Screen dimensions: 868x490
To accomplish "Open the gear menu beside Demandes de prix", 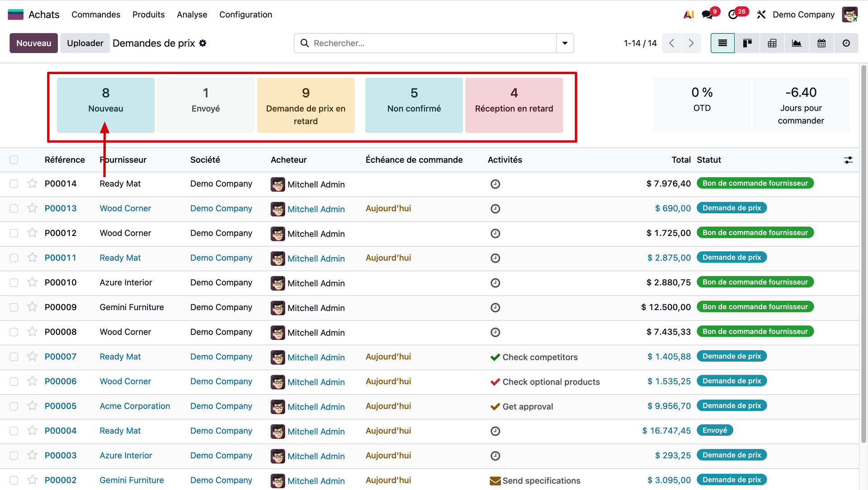I will (x=203, y=43).
